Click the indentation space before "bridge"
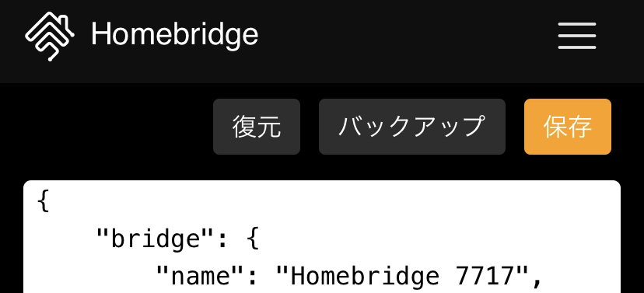The width and height of the screenshot is (644, 293). [67, 239]
